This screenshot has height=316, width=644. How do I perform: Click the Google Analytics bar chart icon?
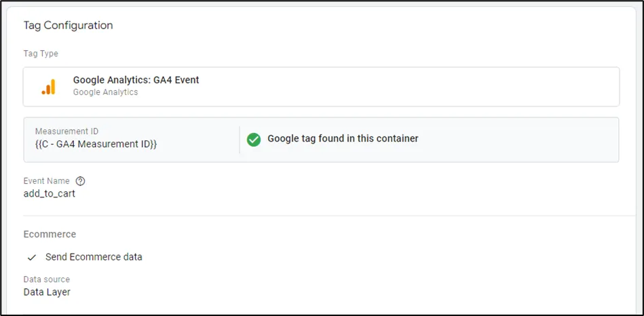click(x=48, y=86)
